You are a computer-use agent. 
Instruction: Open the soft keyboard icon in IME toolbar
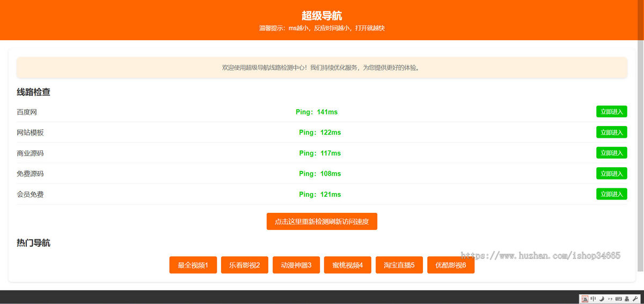click(618, 299)
